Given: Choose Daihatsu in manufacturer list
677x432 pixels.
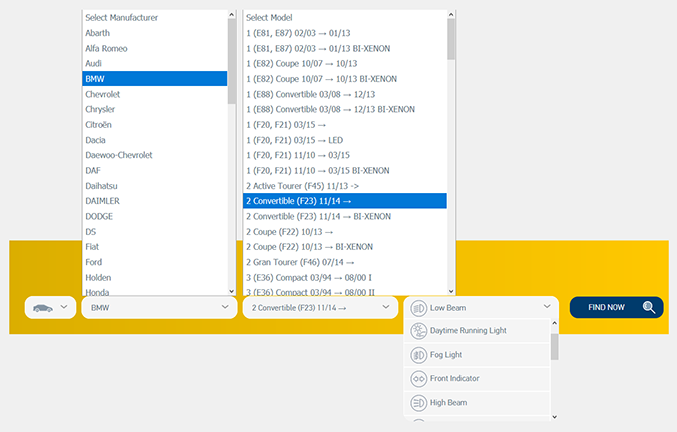Looking at the screenshot, I should tap(155, 186).
